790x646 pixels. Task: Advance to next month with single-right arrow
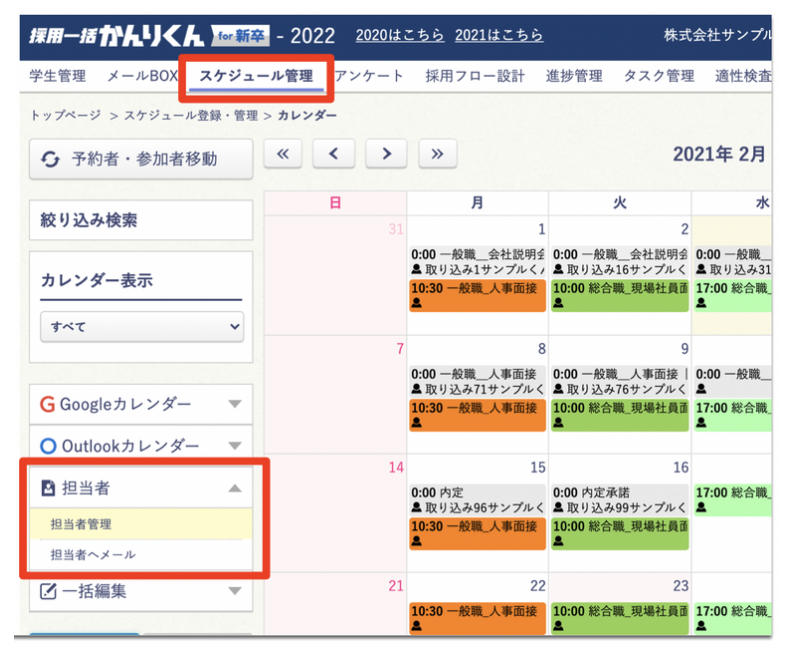386,154
